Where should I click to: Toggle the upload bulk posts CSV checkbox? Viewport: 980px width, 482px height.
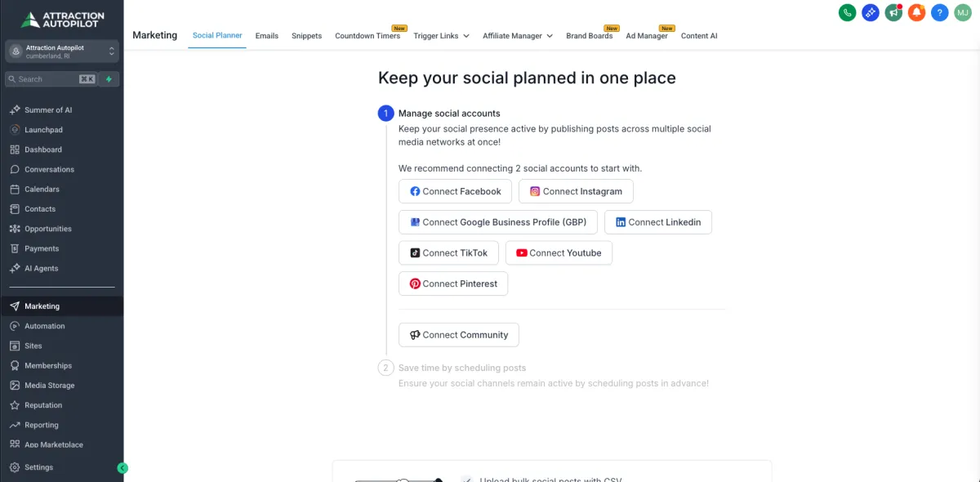466,480
